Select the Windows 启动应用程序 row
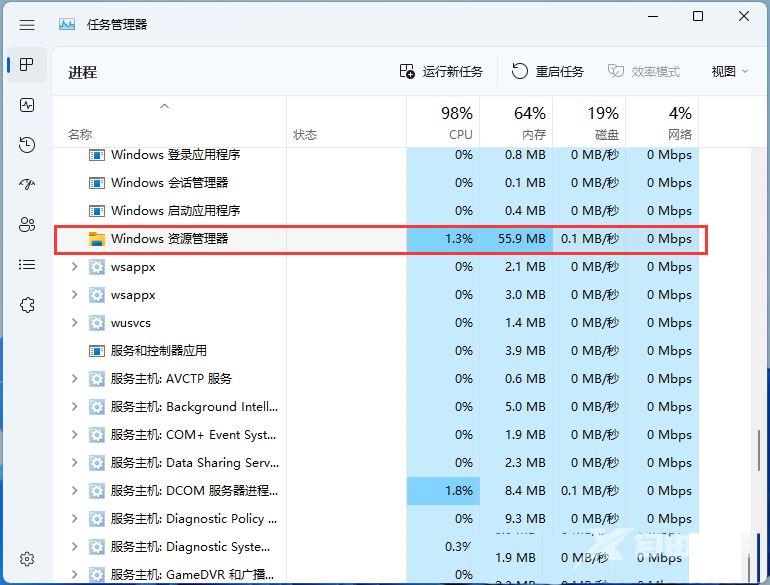This screenshot has width=770, height=585. click(376, 211)
